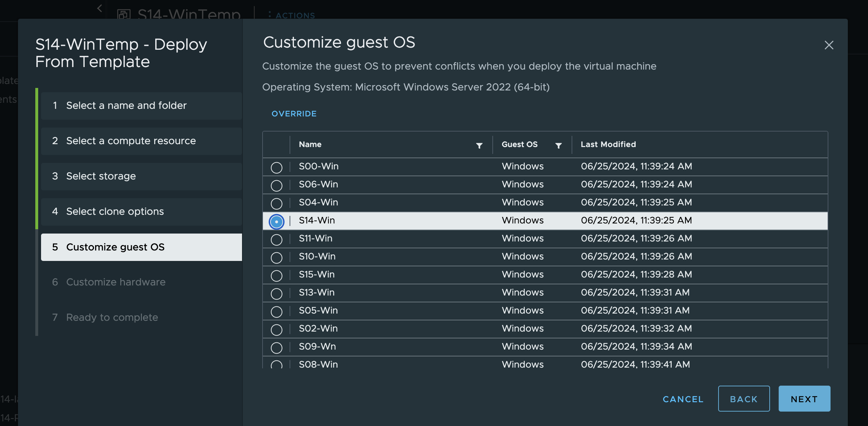Pick the S02-Win radio option
The image size is (868, 426).
point(276,330)
